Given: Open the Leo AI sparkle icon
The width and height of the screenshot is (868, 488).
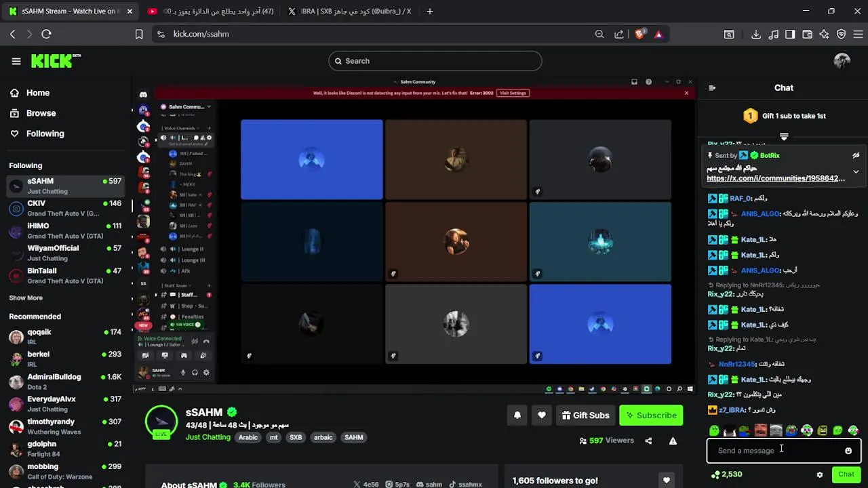Looking at the screenshot, I should (x=824, y=34).
